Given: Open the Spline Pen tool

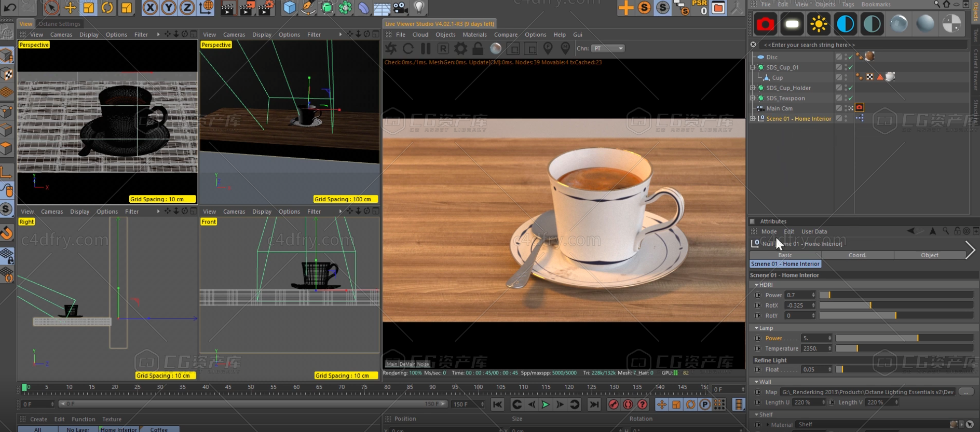Looking at the screenshot, I should [308, 7].
